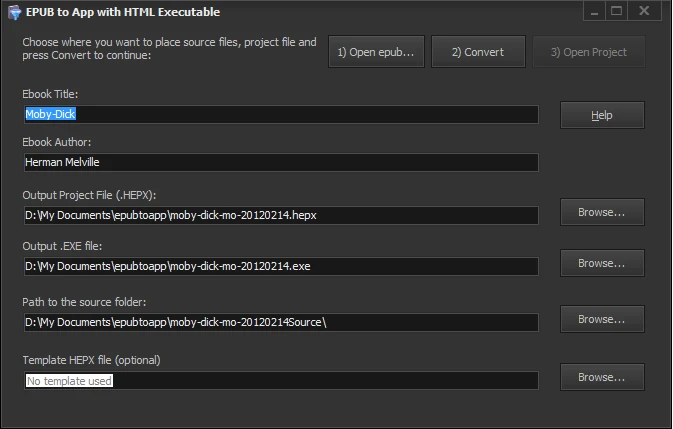
Task: Focus the Ebook Author text field
Action: pos(280,162)
